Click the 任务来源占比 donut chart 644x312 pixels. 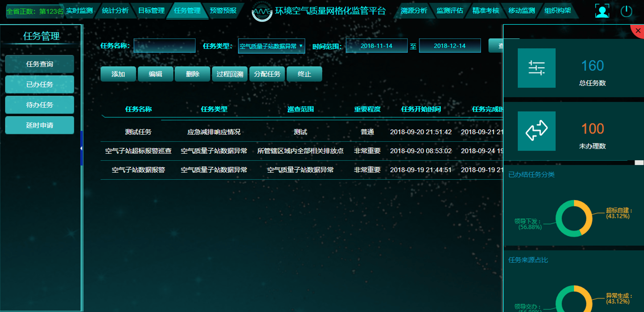pos(574,299)
